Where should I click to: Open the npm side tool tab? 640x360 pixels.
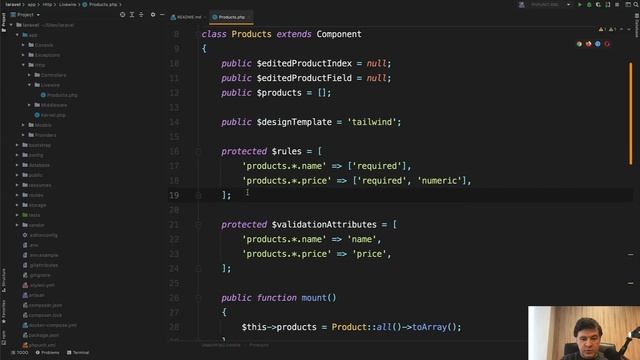click(x=4, y=338)
